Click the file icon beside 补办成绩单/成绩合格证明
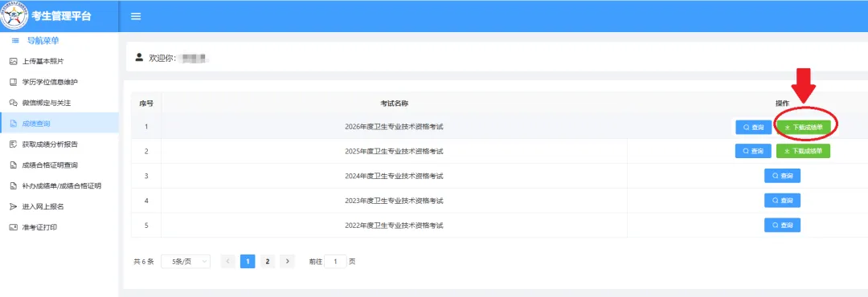The height and width of the screenshot is (297, 868). [14, 186]
